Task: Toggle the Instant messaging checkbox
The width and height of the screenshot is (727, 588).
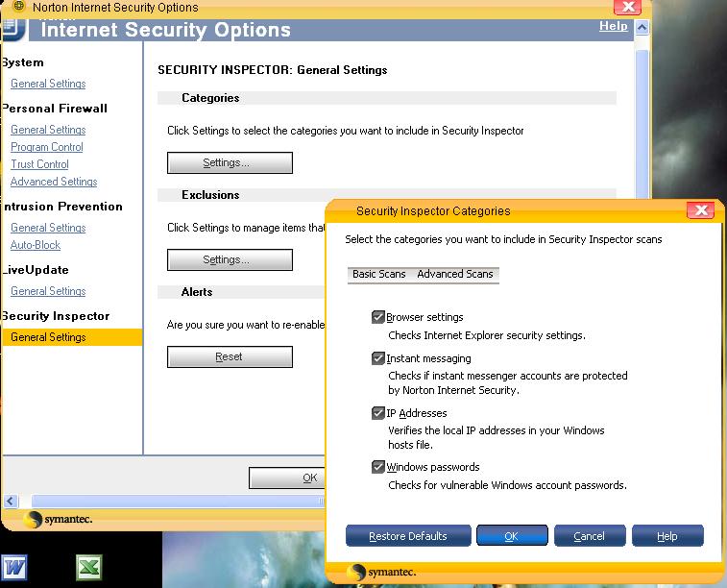Action: point(377,358)
